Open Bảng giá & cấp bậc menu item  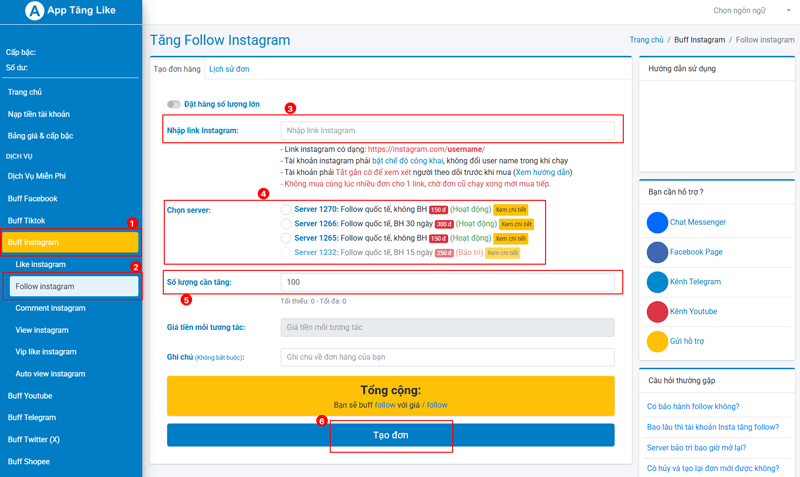click(40, 136)
